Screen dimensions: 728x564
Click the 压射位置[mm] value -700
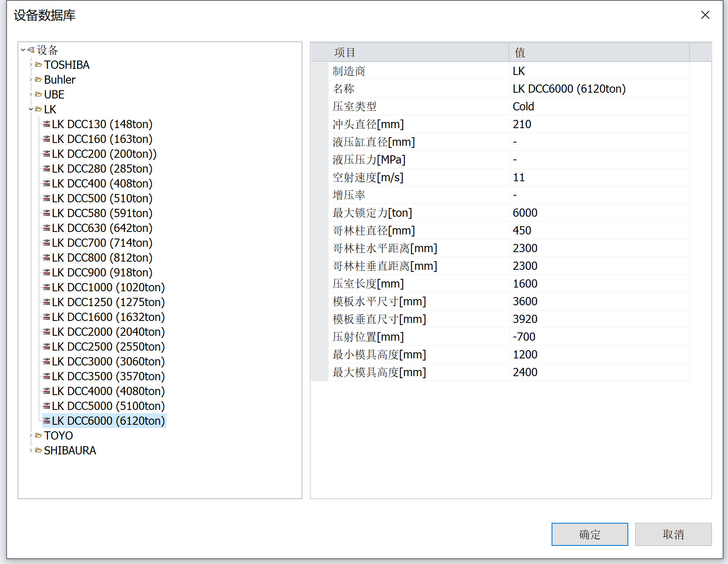[x=524, y=337]
